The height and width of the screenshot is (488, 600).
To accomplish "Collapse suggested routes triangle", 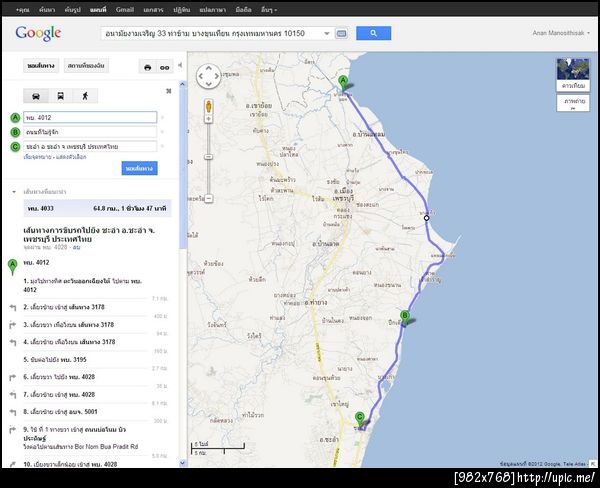I will pyautogui.click(x=14, y=192).
